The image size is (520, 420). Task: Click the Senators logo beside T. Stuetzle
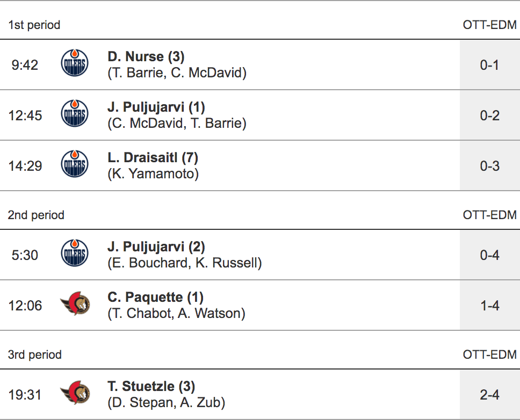tap(75, 394)
